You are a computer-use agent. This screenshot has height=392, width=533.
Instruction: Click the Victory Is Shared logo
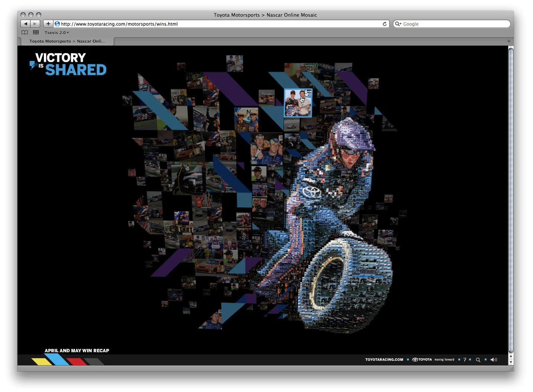point(68,64)
